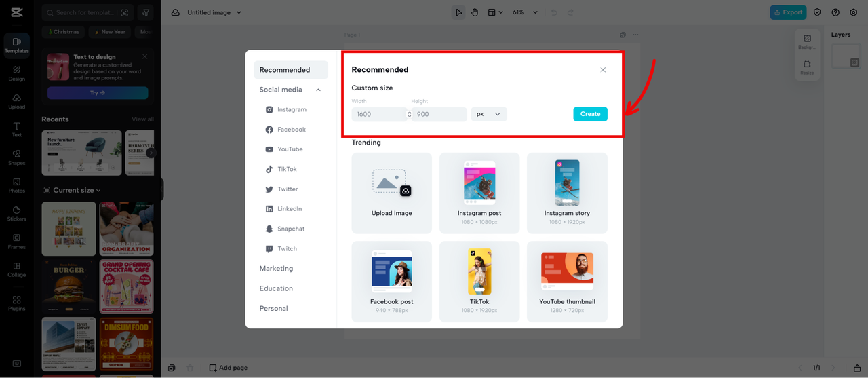Select the pointer selection tool
Image resolution: width=868 pixels, height=378 pixels.
click(x=458, y=12)
